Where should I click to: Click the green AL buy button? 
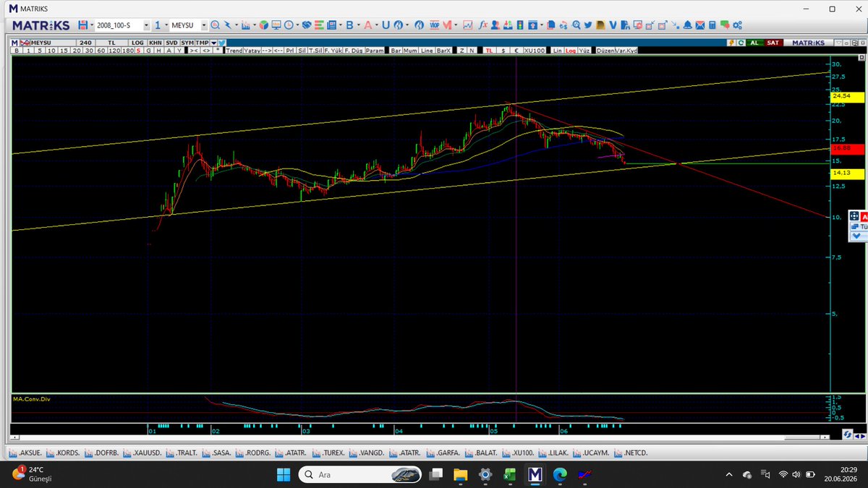point(755,43)
